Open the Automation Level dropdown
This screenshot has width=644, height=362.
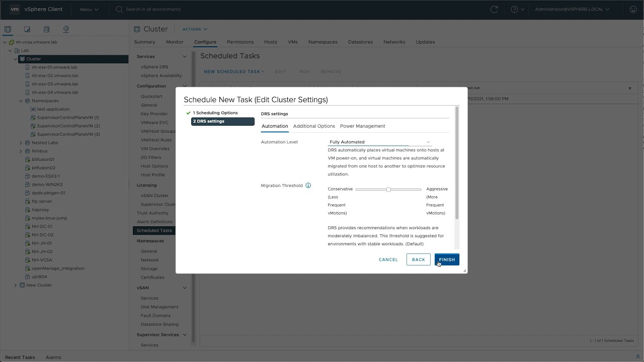click(x=380, y=142)
